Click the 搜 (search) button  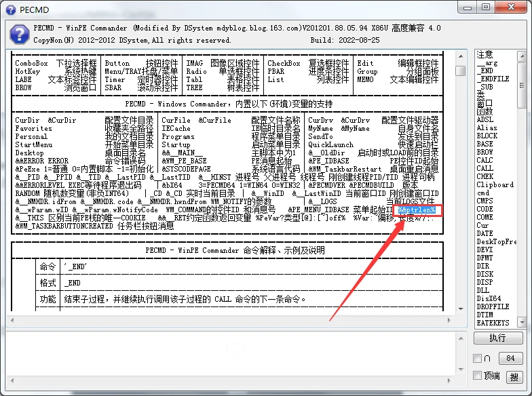tap(514, 377)
